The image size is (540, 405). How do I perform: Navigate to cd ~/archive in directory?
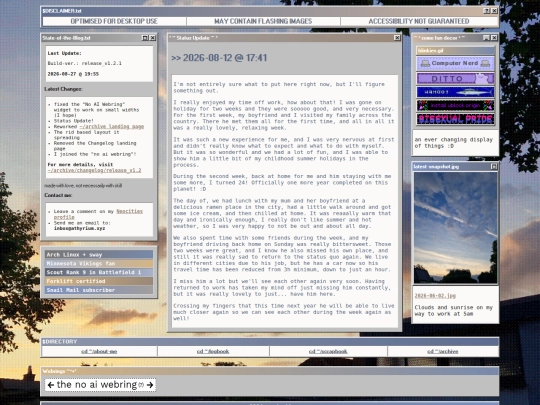tap(443, 351)
